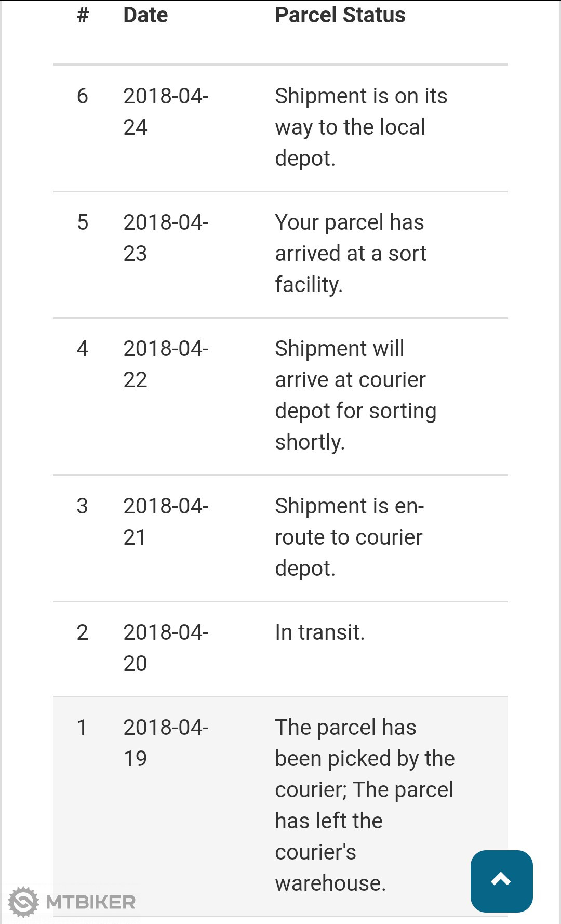
Task: Click the # column header
Action: click(x=83, y=15)
